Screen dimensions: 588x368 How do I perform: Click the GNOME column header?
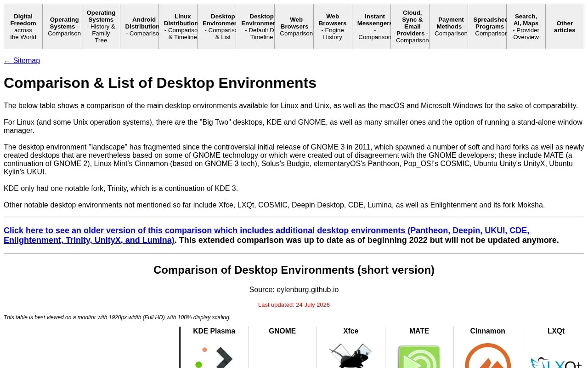pyautogui.click(x=283, y=331)
